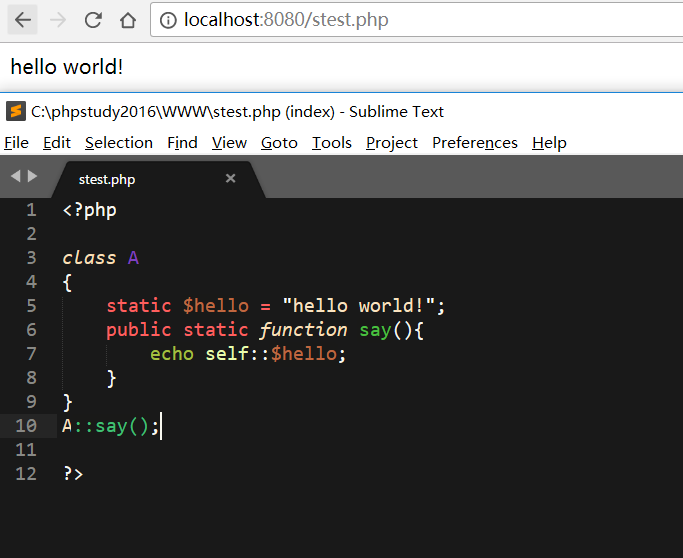Click the localhost:8080/stest.php address field
This screenshot has height=558, width=683.
tap(400, 20)
